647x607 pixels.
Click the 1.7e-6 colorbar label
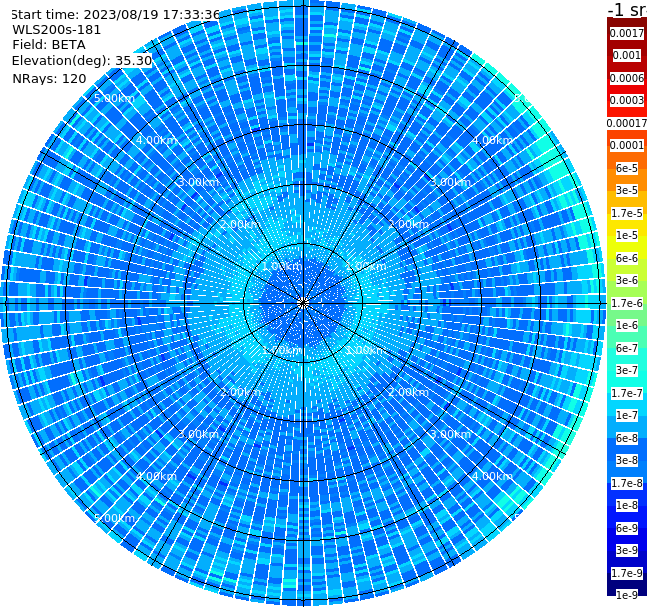tap(627, 303)
